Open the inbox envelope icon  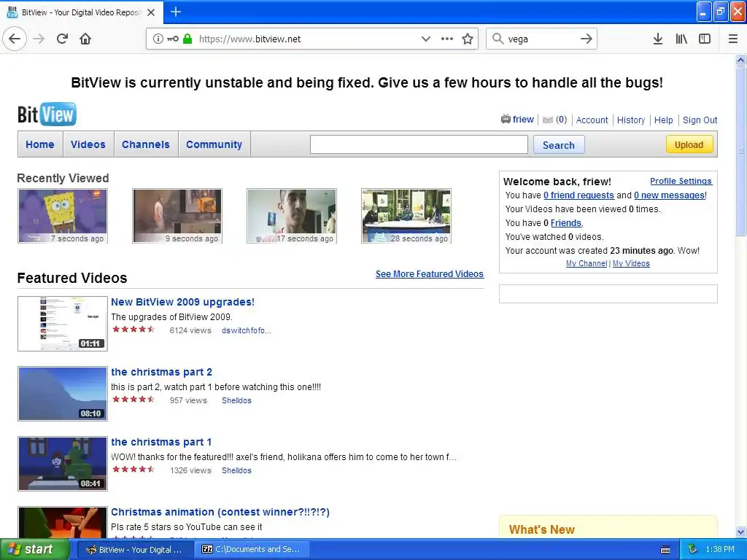coord(548,120)
